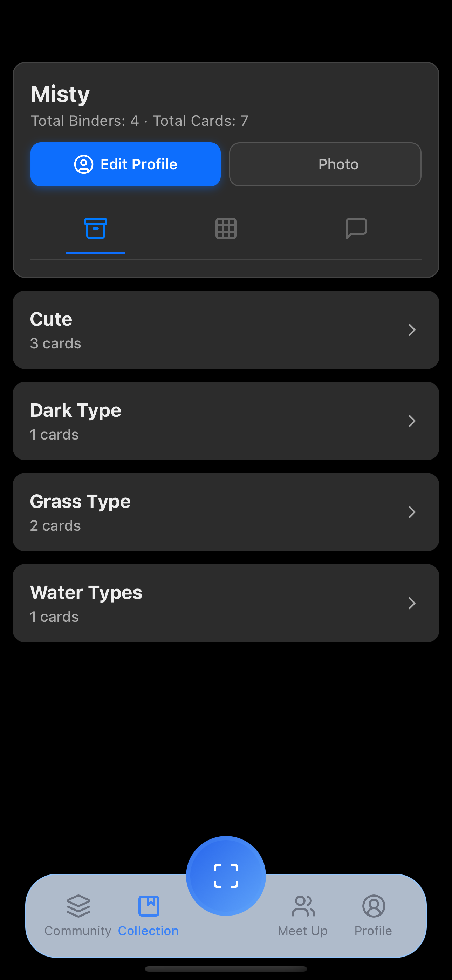Open the Water Types binder title
The width and height of the screenshot is (452, 980).
point(86,592)
